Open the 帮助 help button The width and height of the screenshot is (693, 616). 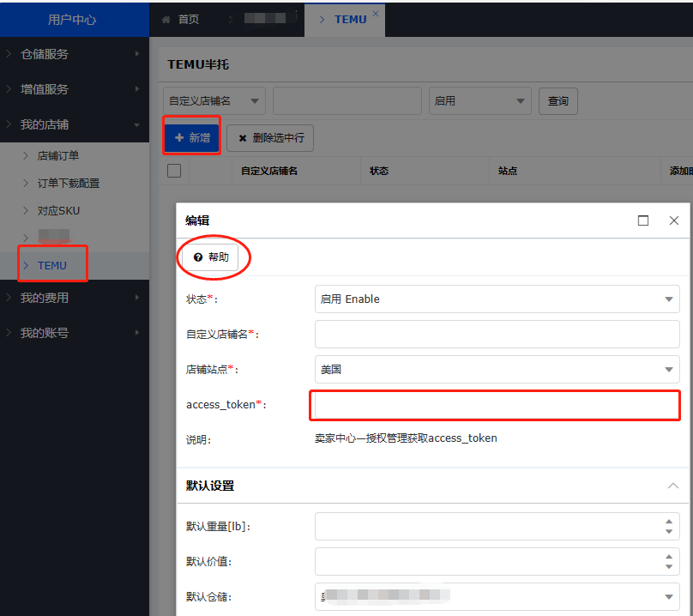[210, 257]
